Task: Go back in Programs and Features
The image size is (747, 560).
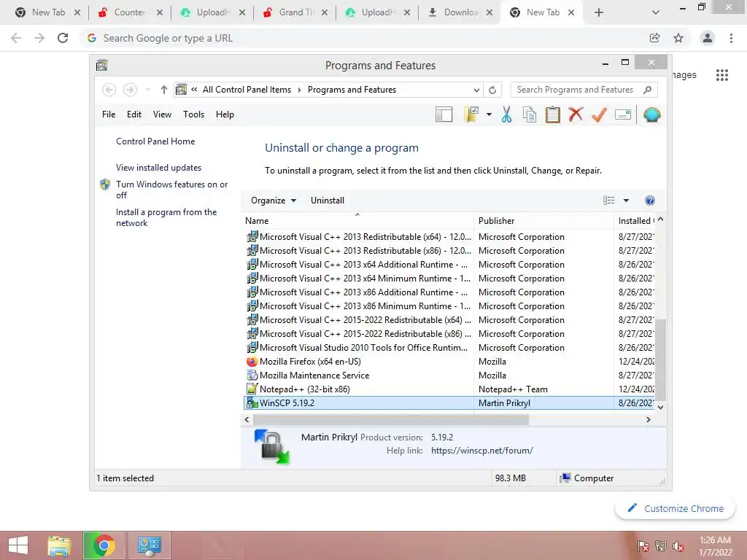Action: click(x=109, y=90)
